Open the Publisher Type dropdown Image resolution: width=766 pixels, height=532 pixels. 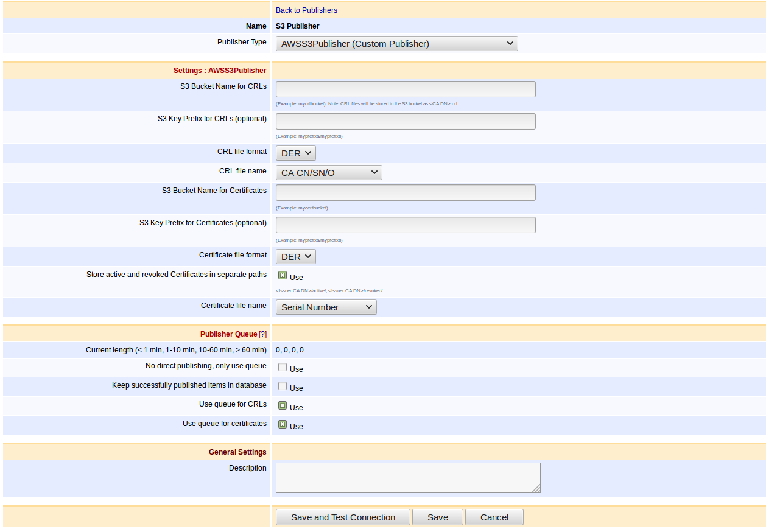(396, 44)
